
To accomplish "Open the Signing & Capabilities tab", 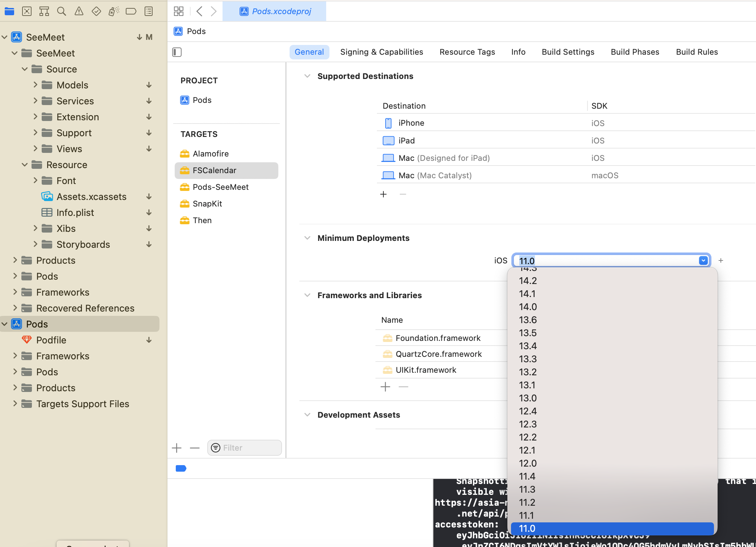I will [x=381, y=52].
